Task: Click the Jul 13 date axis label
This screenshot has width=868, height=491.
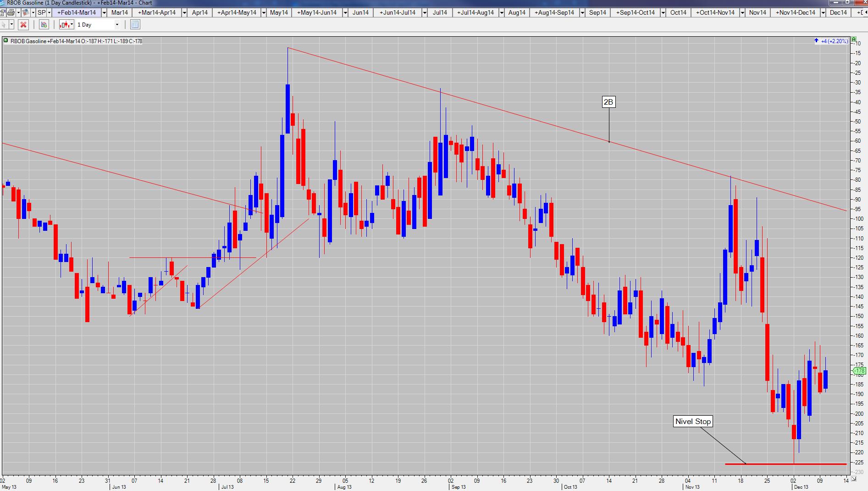Action: click(227, 487)
